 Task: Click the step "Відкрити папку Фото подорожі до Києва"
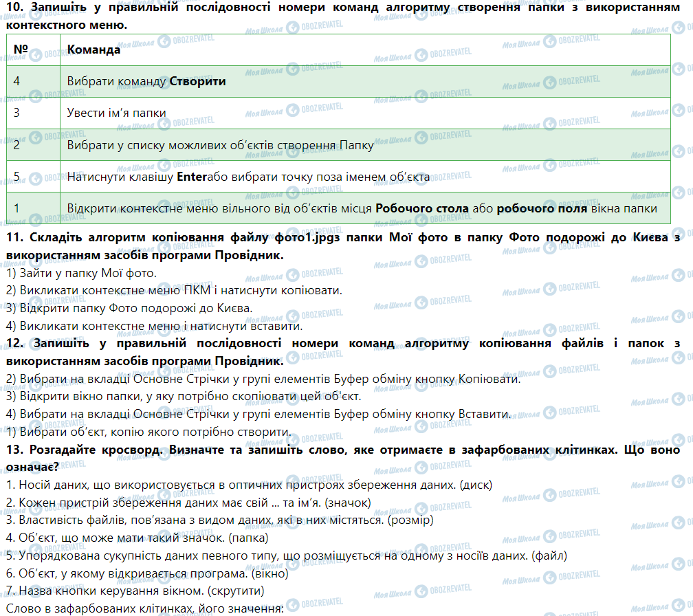(x=129, y=308)
